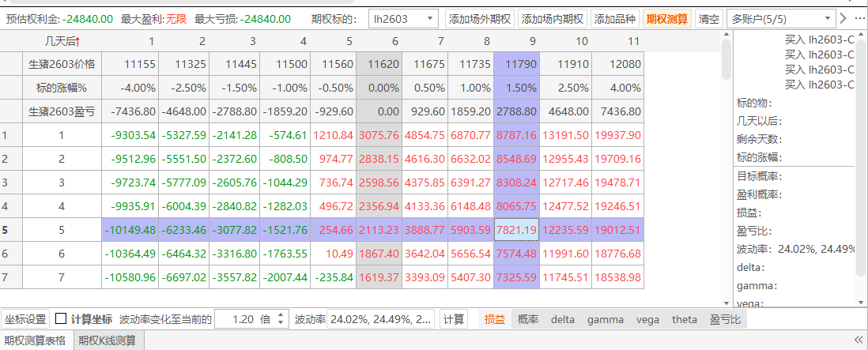The height and width of the screenshot is (350, 868).
Task: Open the 期权标的 lh2603 dropdown
Action: click(404, 18)
